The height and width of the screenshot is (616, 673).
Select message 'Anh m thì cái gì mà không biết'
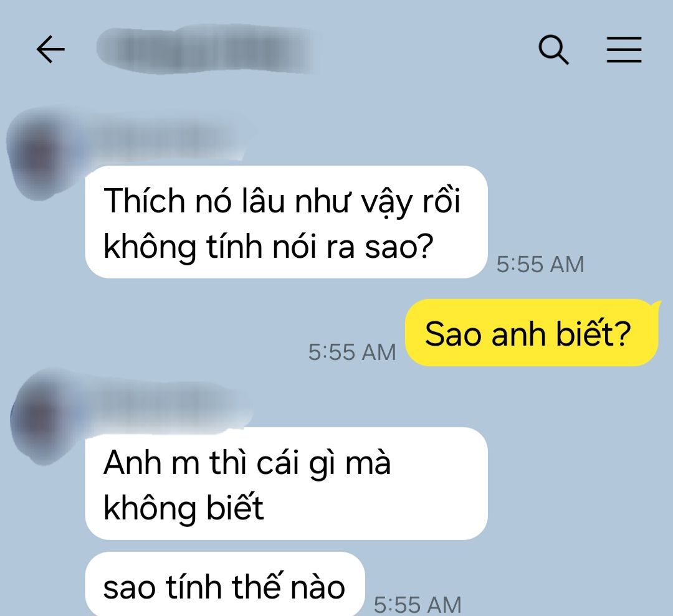286,483
